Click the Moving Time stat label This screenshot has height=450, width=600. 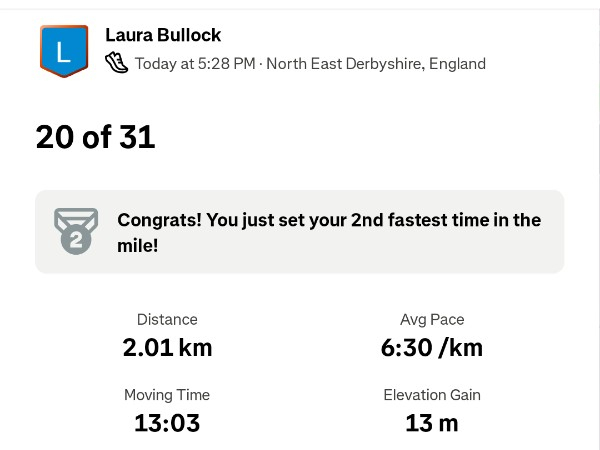[167, 395]
